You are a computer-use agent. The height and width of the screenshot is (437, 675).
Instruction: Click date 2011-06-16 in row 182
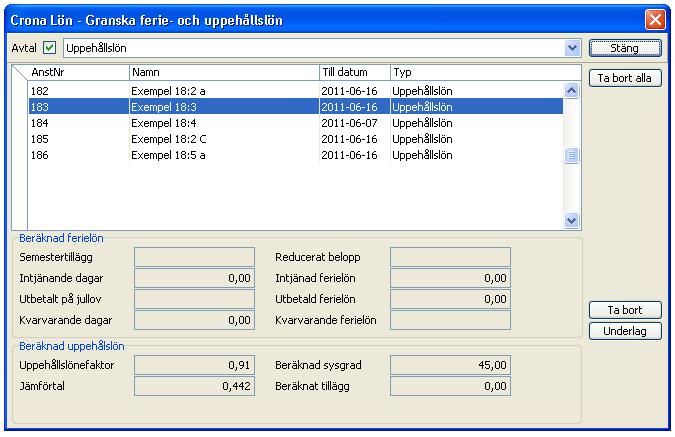[x=349, y=91]
